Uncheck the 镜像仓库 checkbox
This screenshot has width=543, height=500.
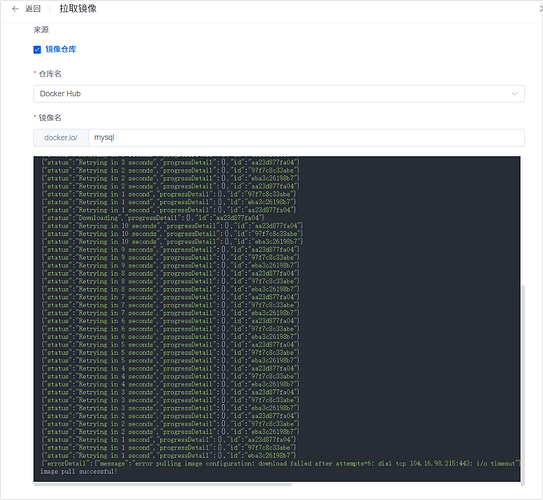click(x=37, y=50)
